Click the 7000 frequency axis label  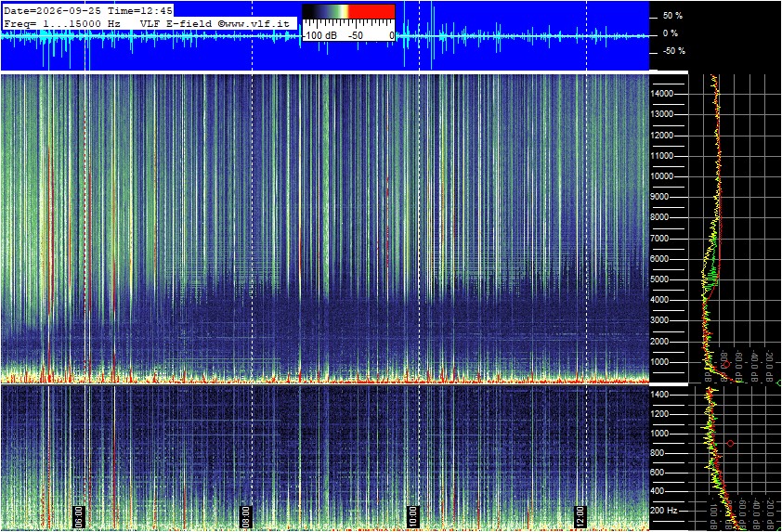click(659, 239)
